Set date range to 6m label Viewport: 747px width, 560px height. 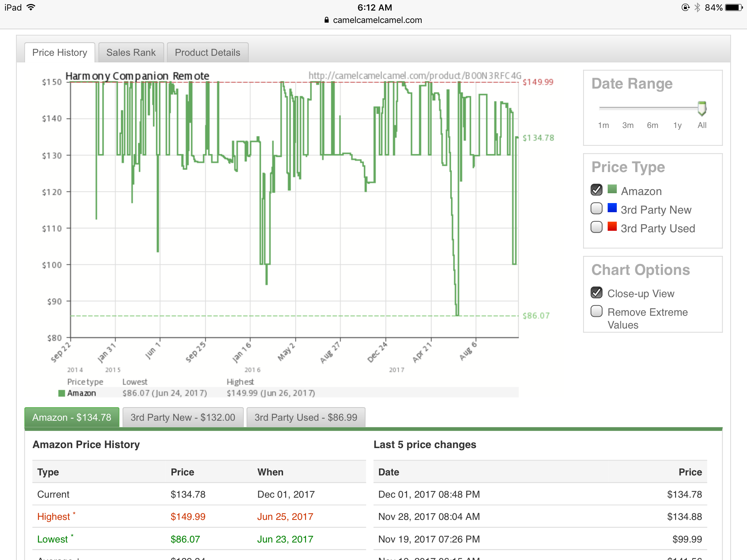(653, 125)
